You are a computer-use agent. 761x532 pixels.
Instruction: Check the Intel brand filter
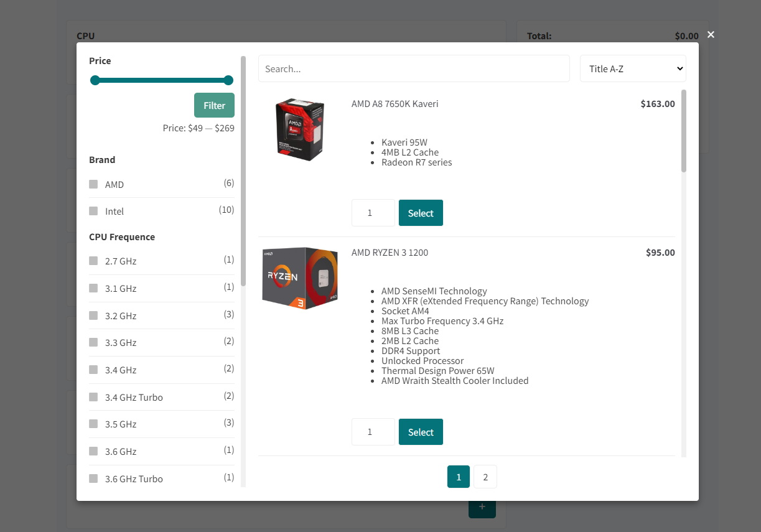pos(93,211)
